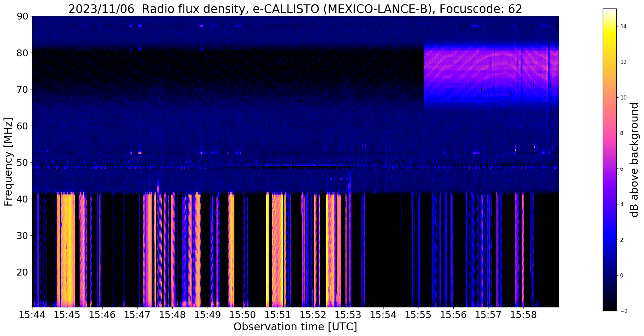
Task: Click the orange burst at 15:45 near 30 MHz
Action: (67, 236)
